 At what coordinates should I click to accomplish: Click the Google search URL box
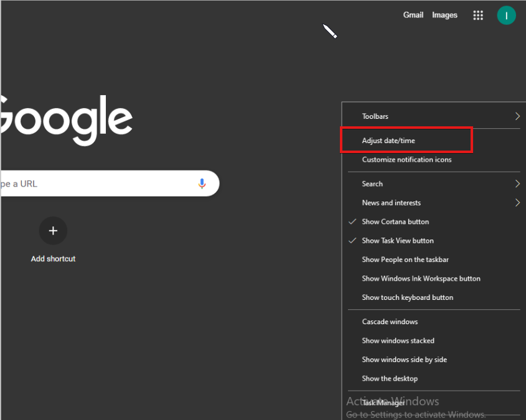[110, 184]
